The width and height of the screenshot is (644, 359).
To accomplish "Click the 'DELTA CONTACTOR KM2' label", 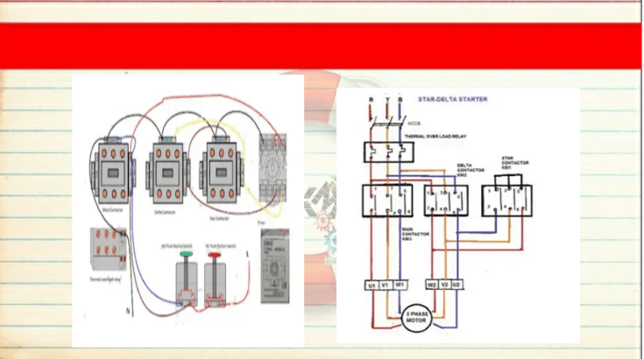I will [471, 170].
